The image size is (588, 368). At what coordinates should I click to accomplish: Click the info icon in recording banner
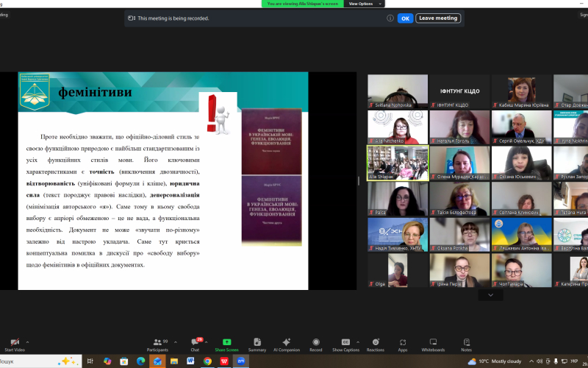point(390,18)
